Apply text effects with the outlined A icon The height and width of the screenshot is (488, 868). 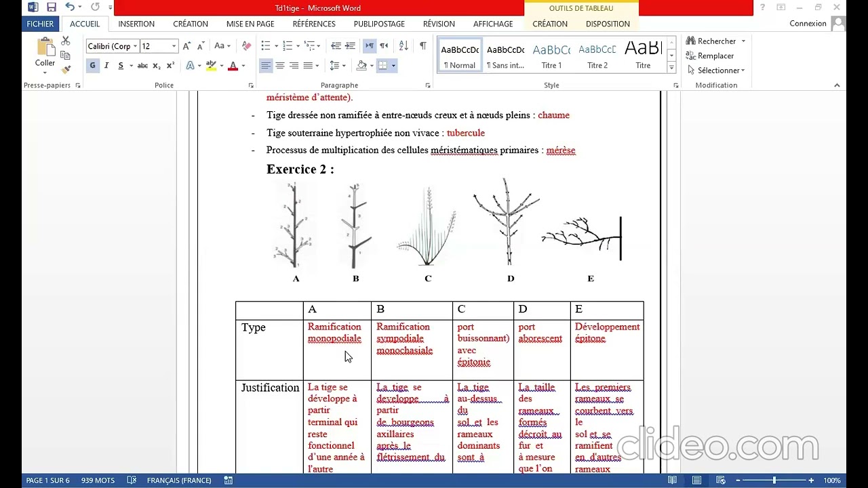coord(190,66)
